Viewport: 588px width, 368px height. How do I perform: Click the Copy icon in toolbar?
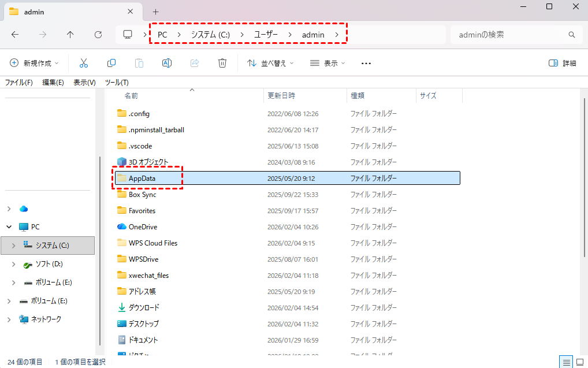[x=111, y=63]
